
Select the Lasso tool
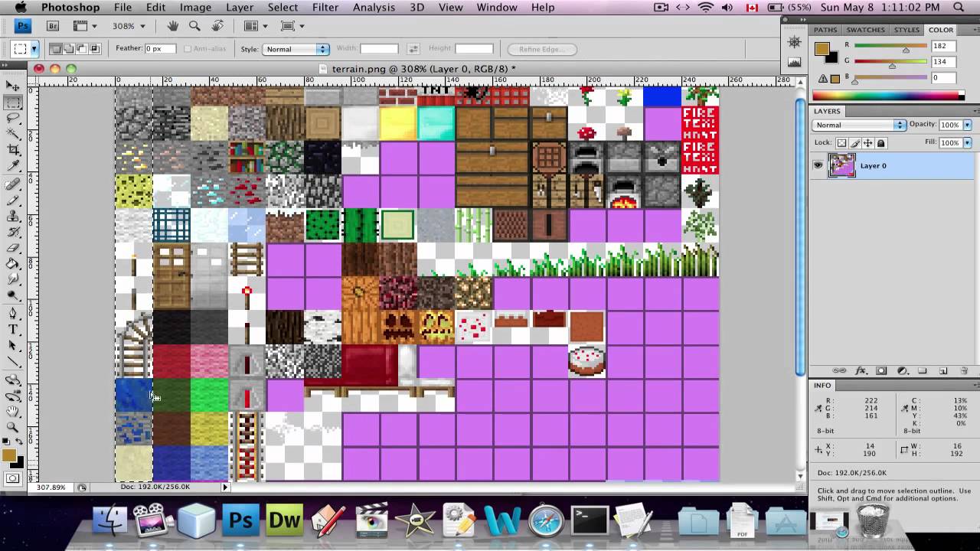[x=13, y=119]
